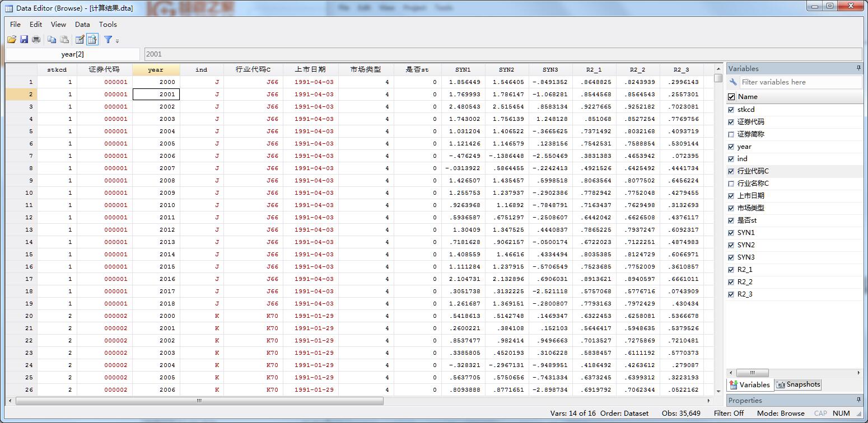Uncheck the 上市日期 variable checkbox
This screenshot has width=868, height=423.
click(x=731, y=196)
